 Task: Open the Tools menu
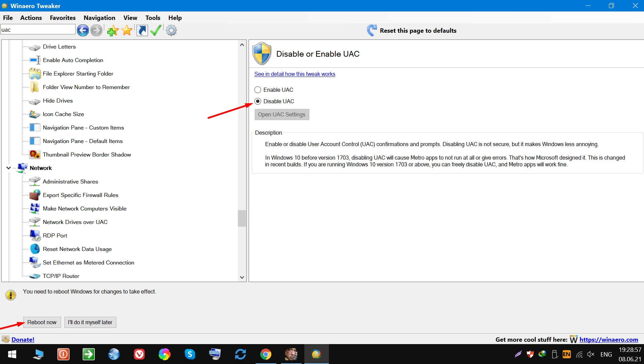pyautogui.click(x=153, y=18)
